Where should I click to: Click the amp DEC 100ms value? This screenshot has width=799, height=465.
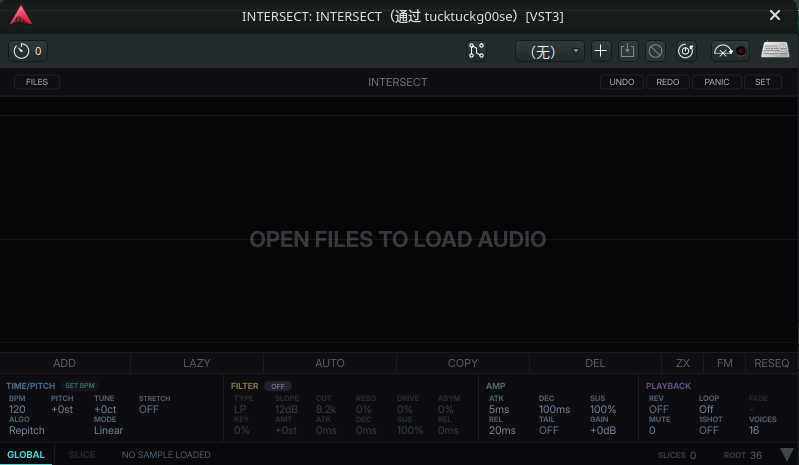click(x=554, y=409)
